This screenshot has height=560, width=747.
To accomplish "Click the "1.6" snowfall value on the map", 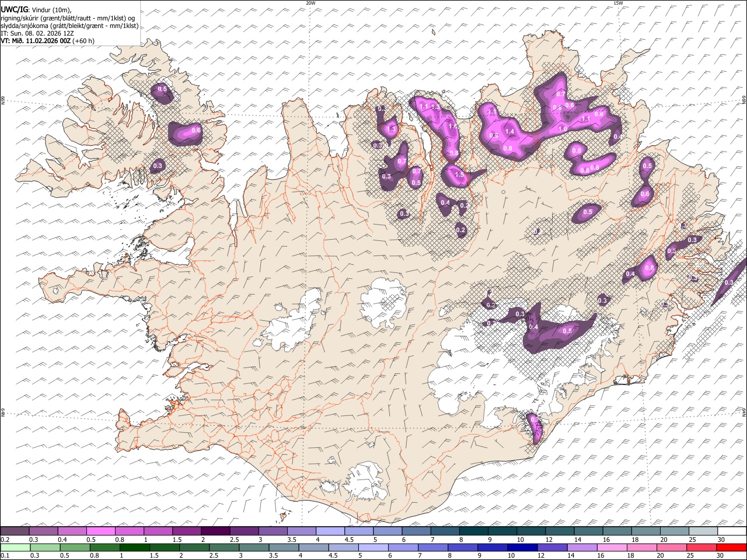I will pyautogui.click(x=452, y=126).
